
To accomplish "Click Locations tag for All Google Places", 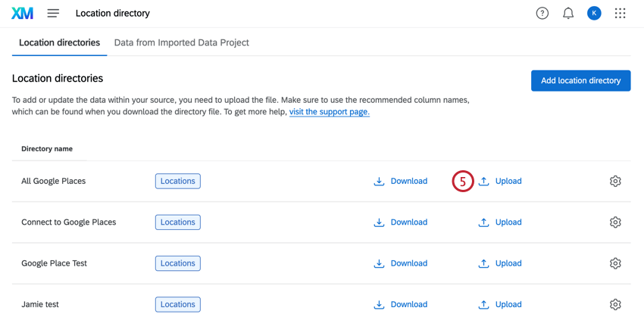I will 178,181.
